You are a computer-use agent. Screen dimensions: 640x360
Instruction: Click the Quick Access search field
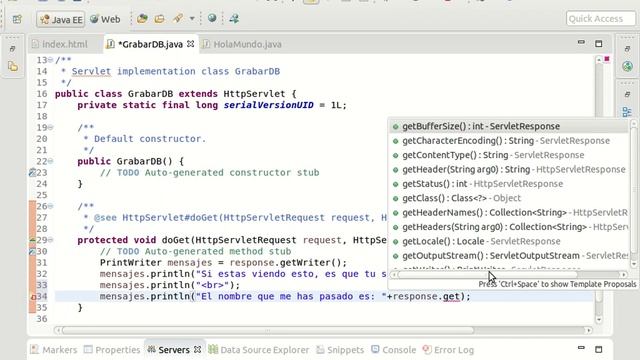pyautogui.click(x=600, y=19)
